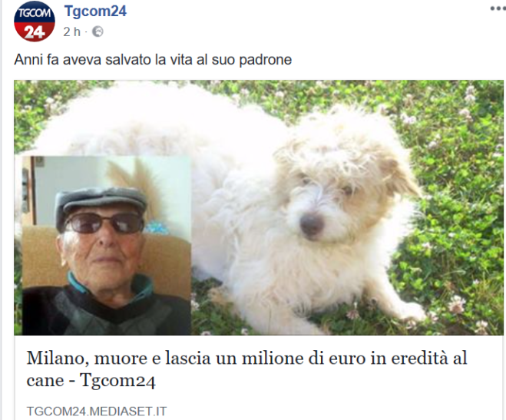
Task: Visit the Tgcom24 page name link
Action: tap(95, 12)
